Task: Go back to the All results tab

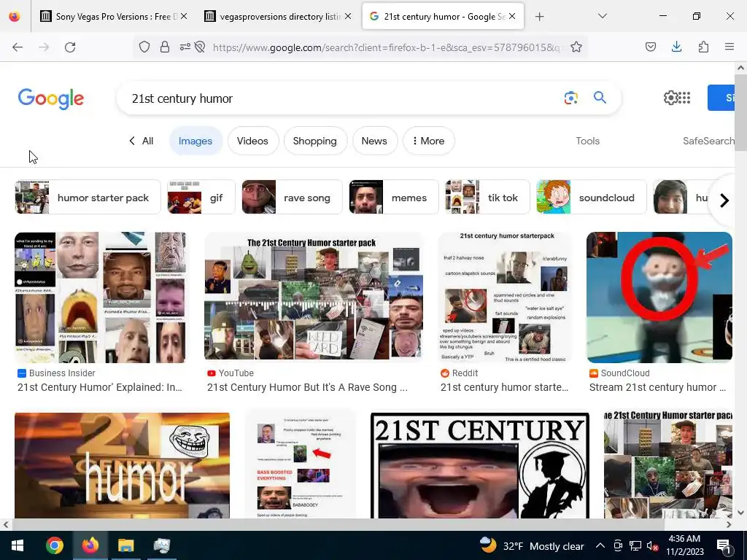Action: pos(142,141)
